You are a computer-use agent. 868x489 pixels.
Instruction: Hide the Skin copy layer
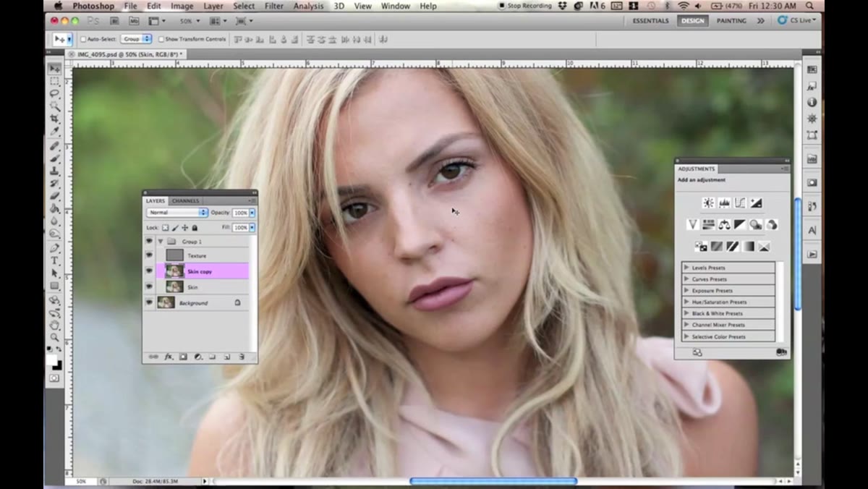coord(149,271)
